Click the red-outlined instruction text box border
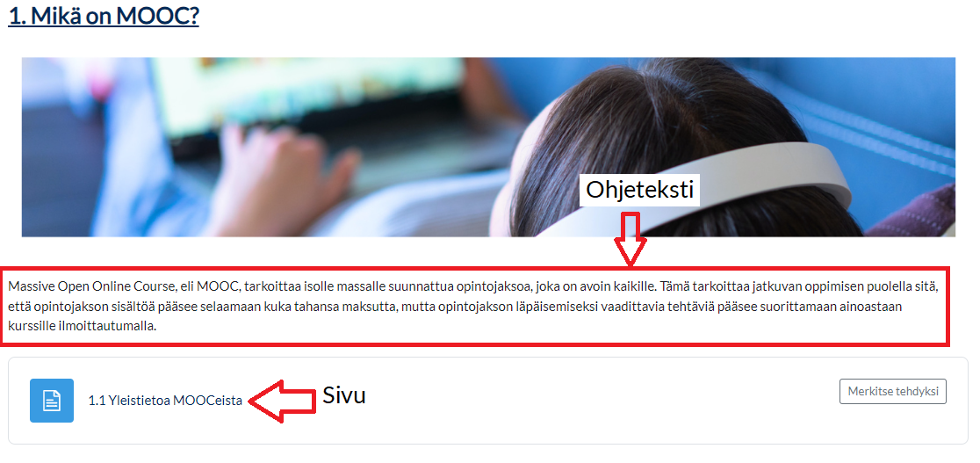Viewport: 980px width, 463px height. pyautogui.click(x=475, y=269)
